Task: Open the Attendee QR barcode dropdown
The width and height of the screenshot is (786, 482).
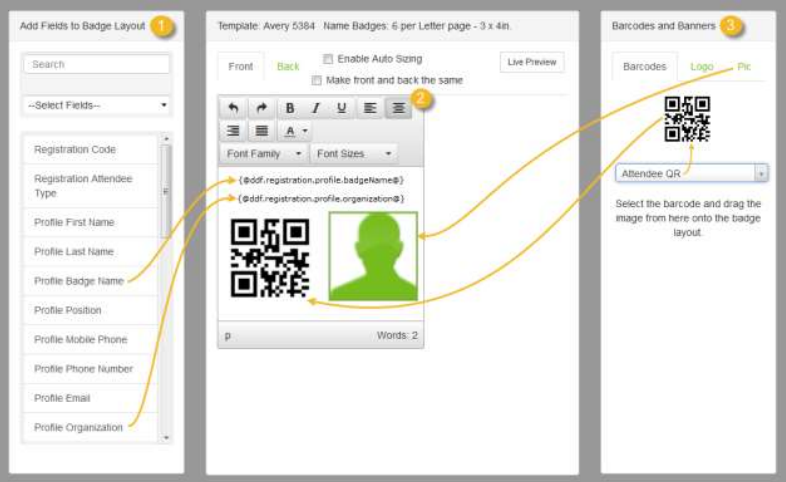Action: pyautogui.click(x=691, y=173)
